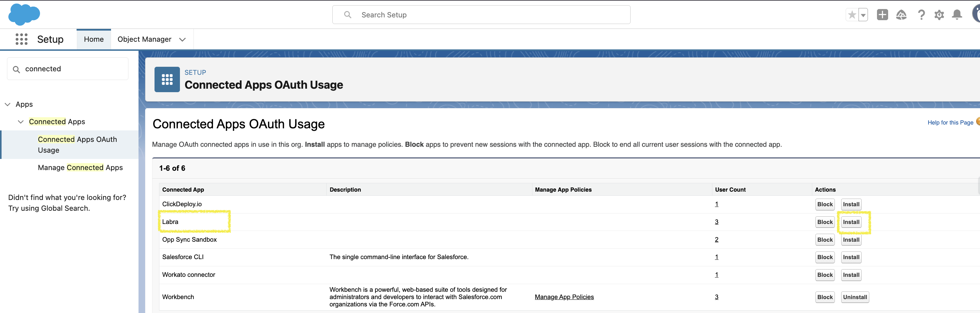
Task: Open the Object Manager tab
Action: [x=144, y=39]
